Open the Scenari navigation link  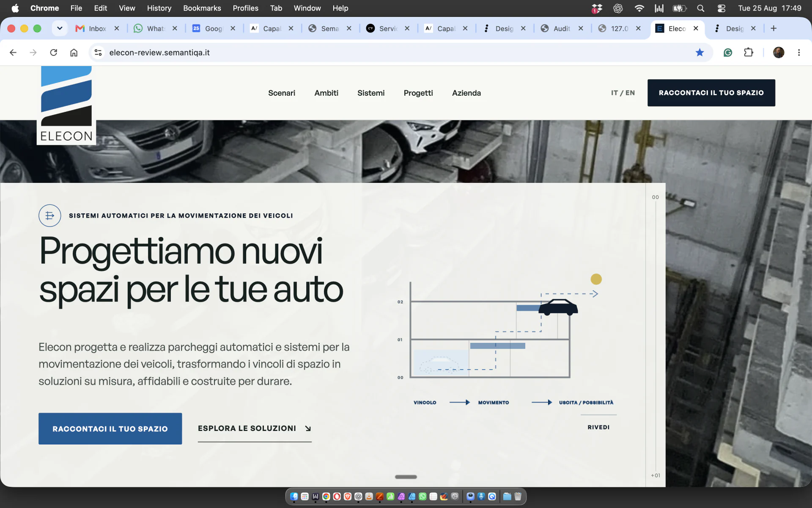(282, 93)
